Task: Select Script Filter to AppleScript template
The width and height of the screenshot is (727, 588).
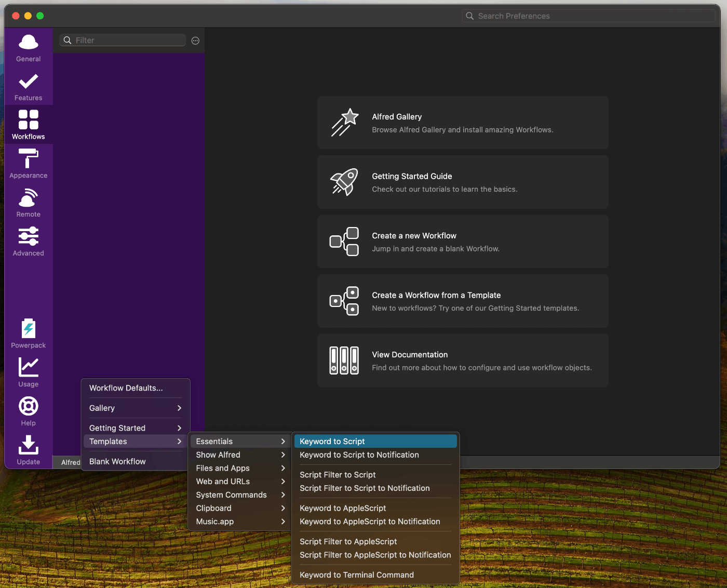Action: pyautogui.click(x=375, y=542)
